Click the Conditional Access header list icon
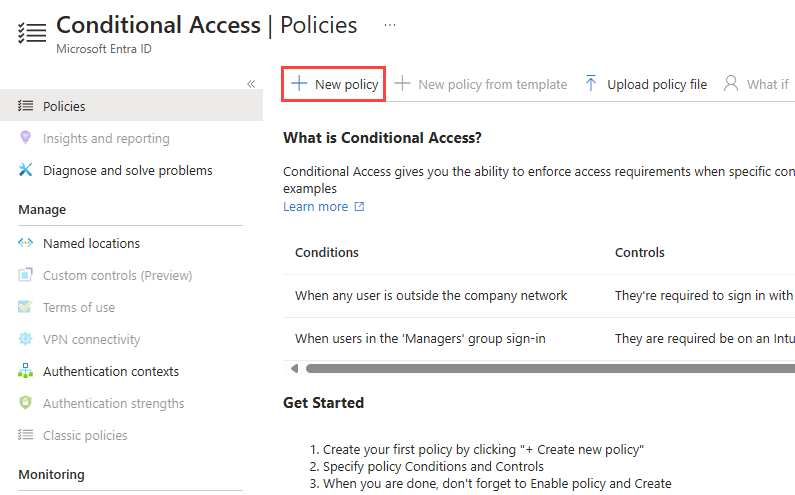This screenshot has height=495, width=795. (32, 32)
